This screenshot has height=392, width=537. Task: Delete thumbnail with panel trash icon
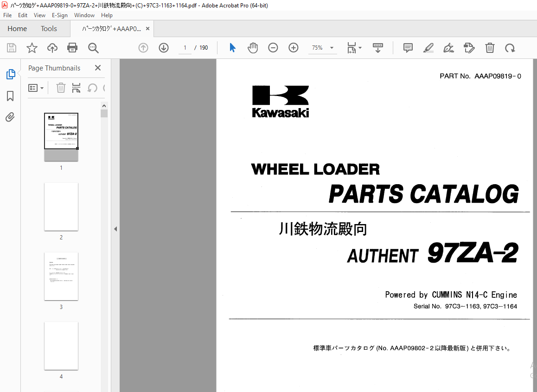click(x=61, y=88)
